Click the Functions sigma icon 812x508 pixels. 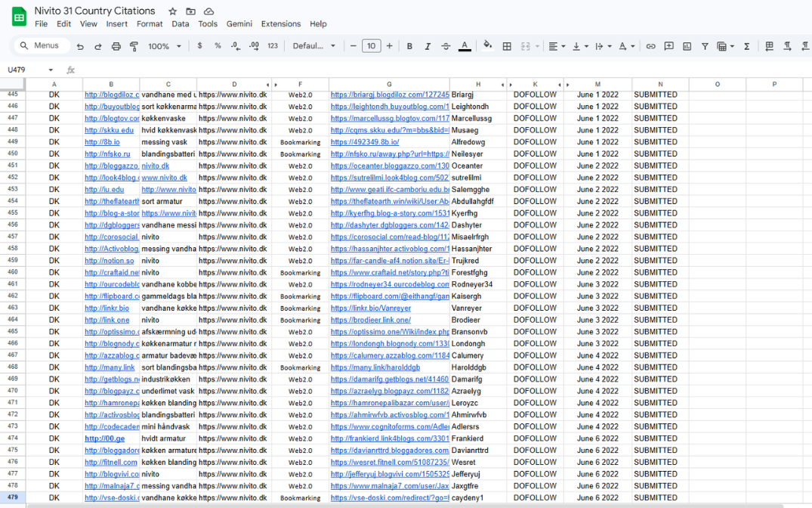[746, 46]
